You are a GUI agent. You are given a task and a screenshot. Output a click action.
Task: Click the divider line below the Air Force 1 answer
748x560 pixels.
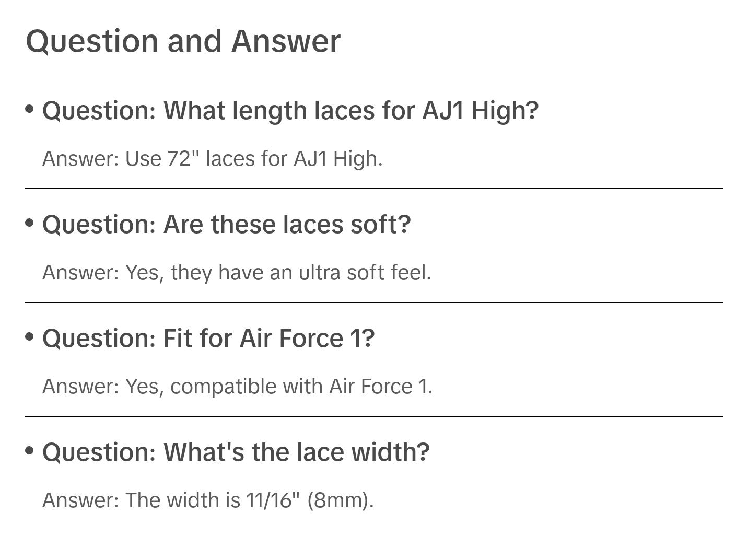pyautogui.click(x=373, y=416)
